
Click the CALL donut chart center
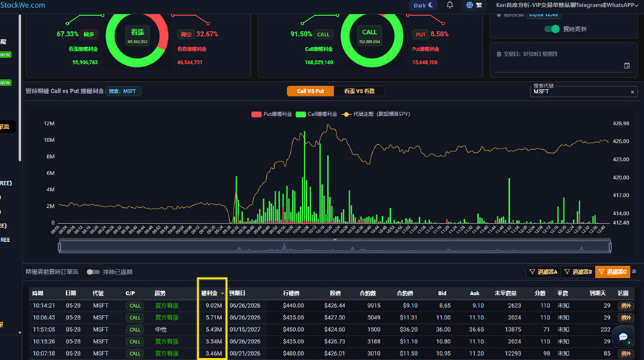369,36
